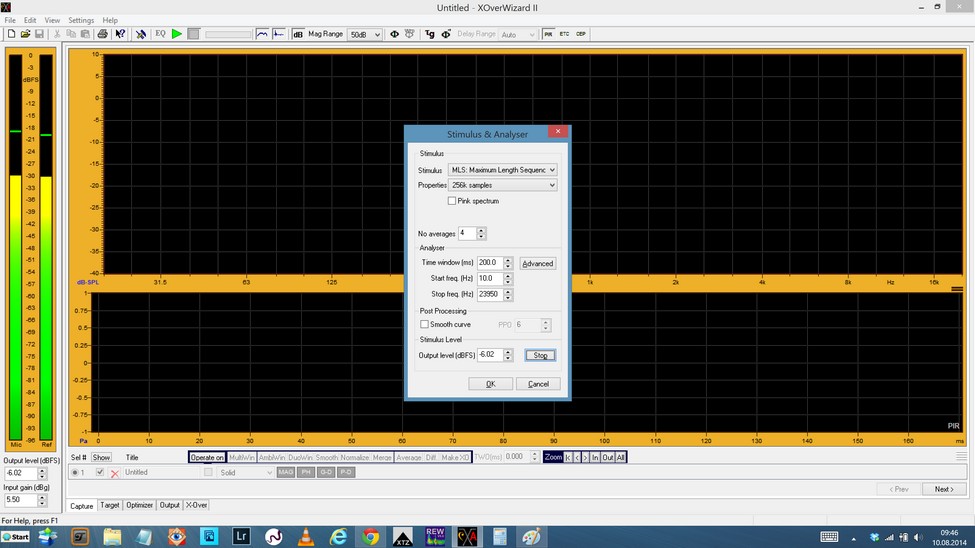This screenshot has width=975, height=548.
Task: Click the Show button
Action: coord(101,457)
